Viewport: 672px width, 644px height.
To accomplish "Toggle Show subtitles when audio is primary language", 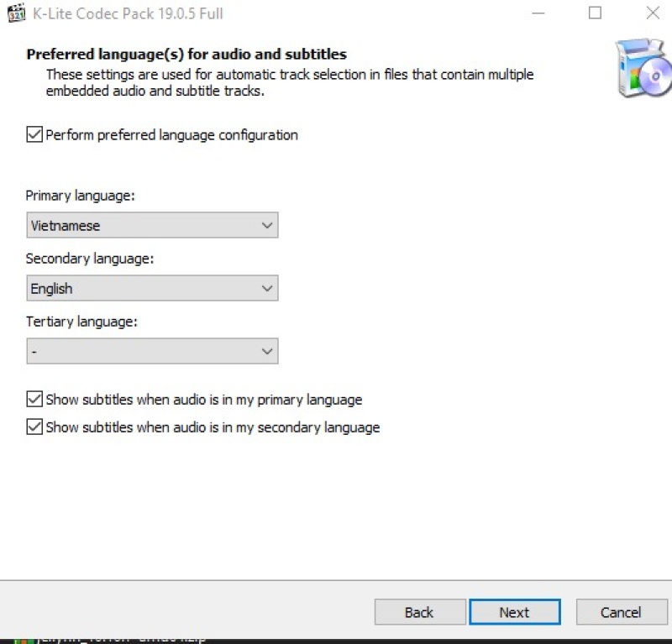I will point(34,399).
